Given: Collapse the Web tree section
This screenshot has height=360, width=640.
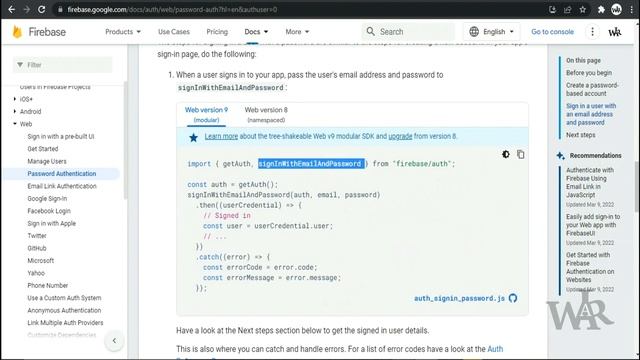Looking at the screenshot, I should click(15, 124).
